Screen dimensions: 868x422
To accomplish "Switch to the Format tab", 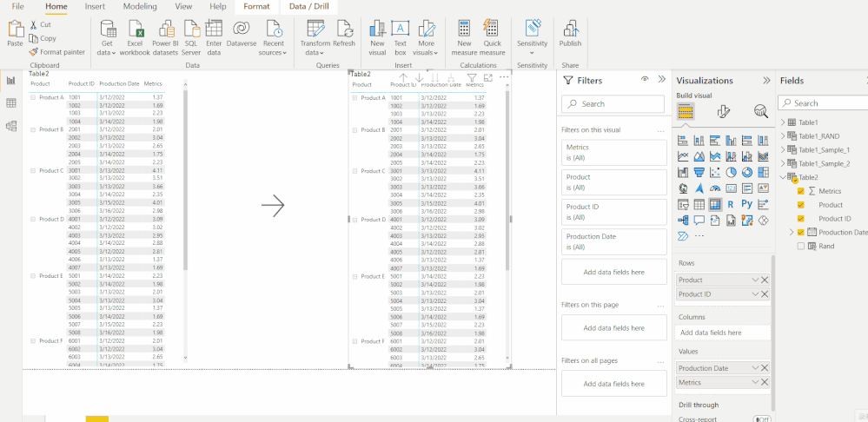I will [257, 7].
